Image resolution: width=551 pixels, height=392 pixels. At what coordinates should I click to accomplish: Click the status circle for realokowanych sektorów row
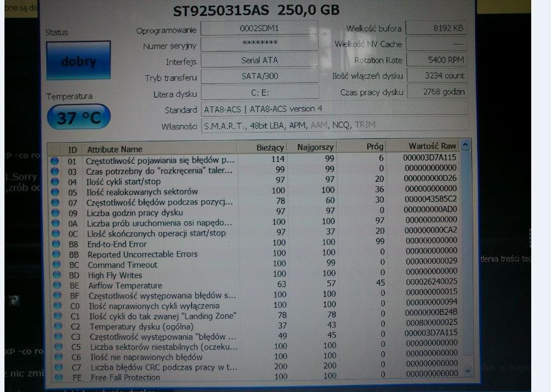pyautogui.click(x=55, y=192)
